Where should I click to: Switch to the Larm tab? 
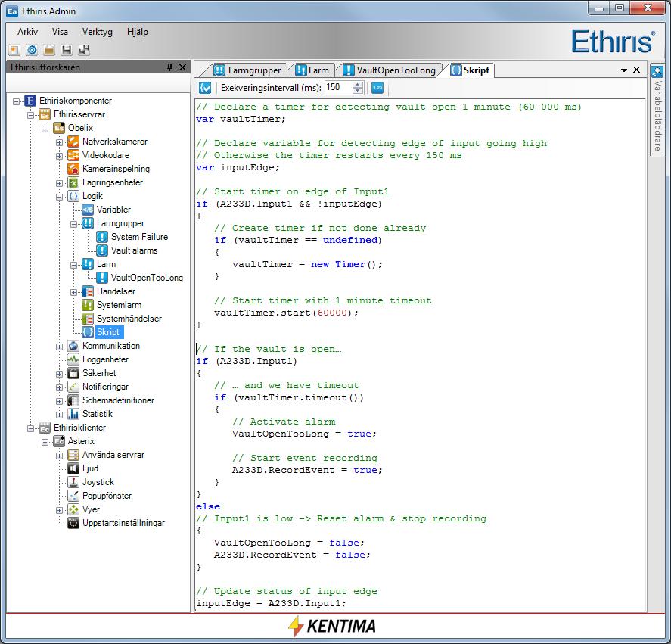point(312,70)
